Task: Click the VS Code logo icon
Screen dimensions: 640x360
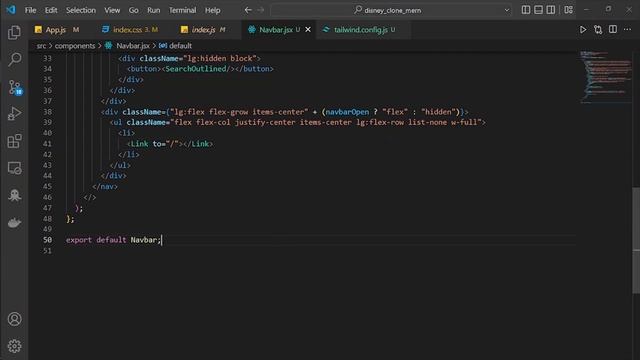Action: 11,10
